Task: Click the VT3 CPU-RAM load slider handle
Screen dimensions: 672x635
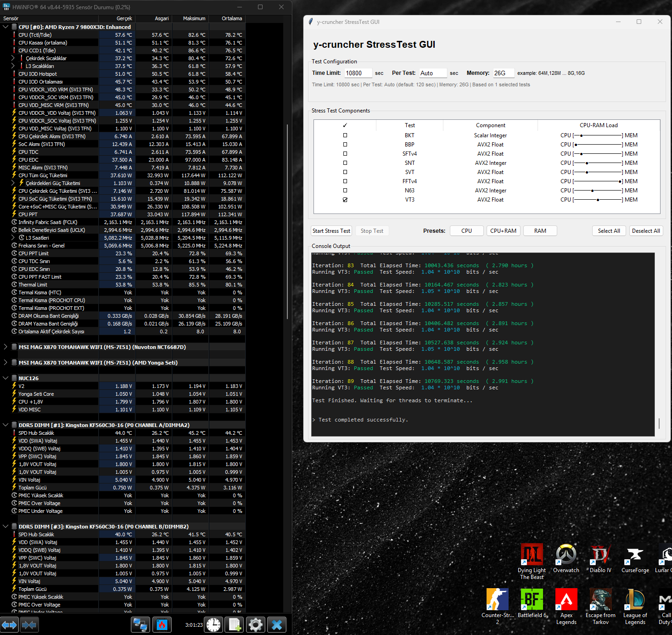Action: point(598,200)
